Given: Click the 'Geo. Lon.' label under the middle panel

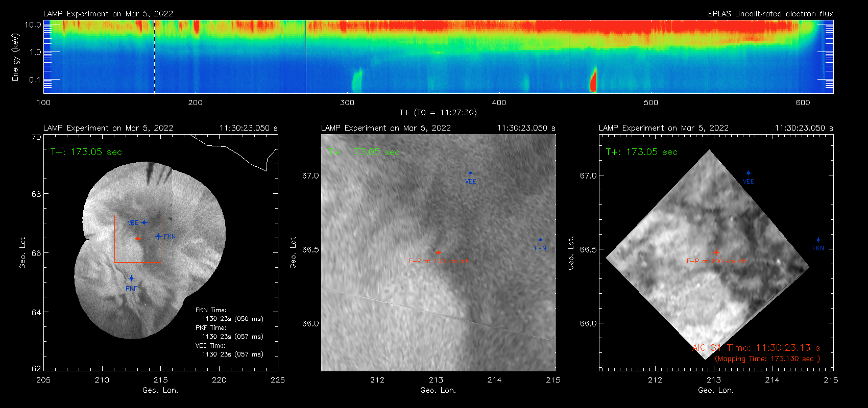Looking at the screenshot, I should pyautogui.click(x=438, y=390).
